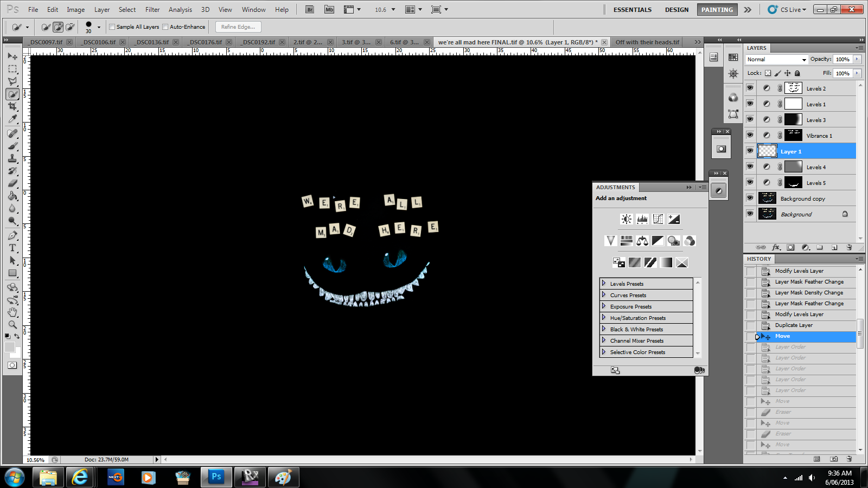Open Internet Explorer from the taskbar
This screenshot has height=488, width=868.
[x=80, y=477]
